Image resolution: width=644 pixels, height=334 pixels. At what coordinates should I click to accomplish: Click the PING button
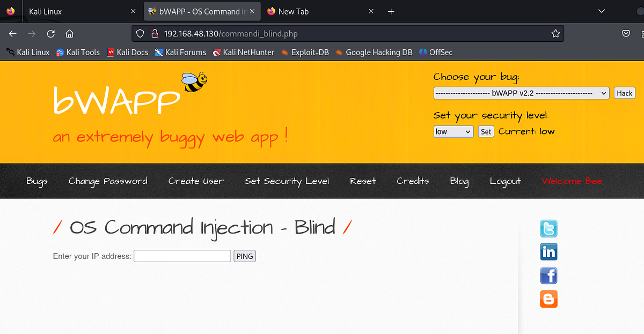[245, 256]
